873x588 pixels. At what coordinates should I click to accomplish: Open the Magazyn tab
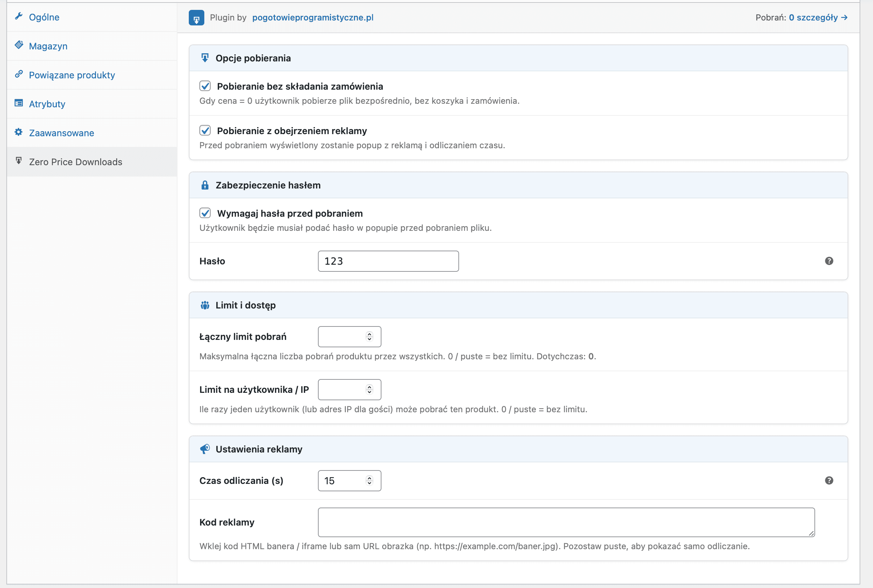tap(92, 46)
